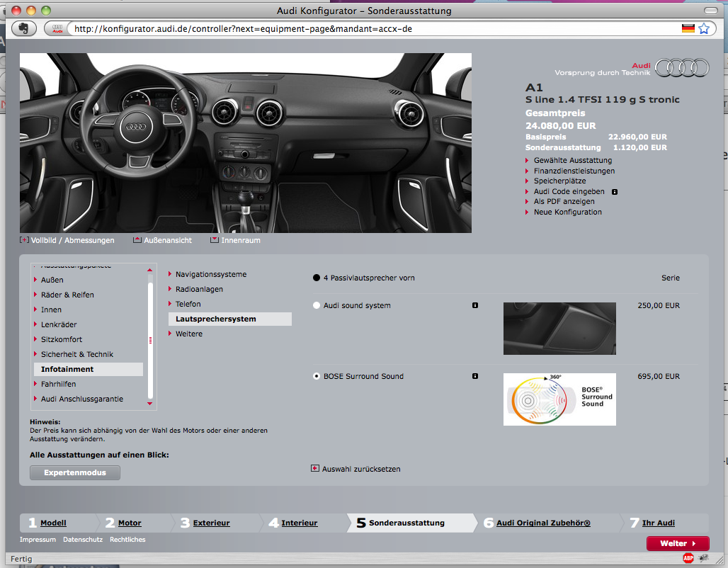Screen dimensions: 728x568
Task: Open Expertenmodus
Action: pos(75,473)
